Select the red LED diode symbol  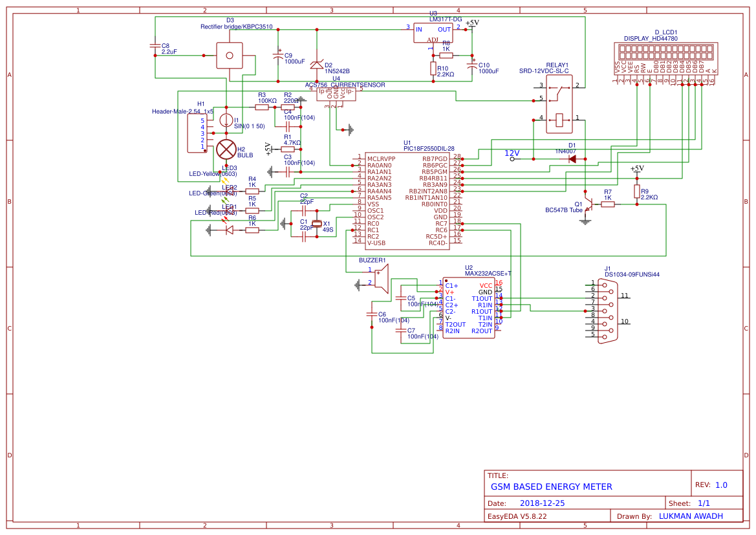tap(230, 230)
